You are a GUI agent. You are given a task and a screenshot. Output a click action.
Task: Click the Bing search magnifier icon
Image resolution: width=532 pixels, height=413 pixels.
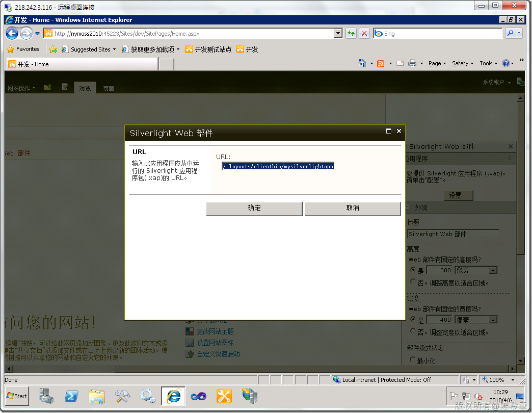click(x=510, y=33)
